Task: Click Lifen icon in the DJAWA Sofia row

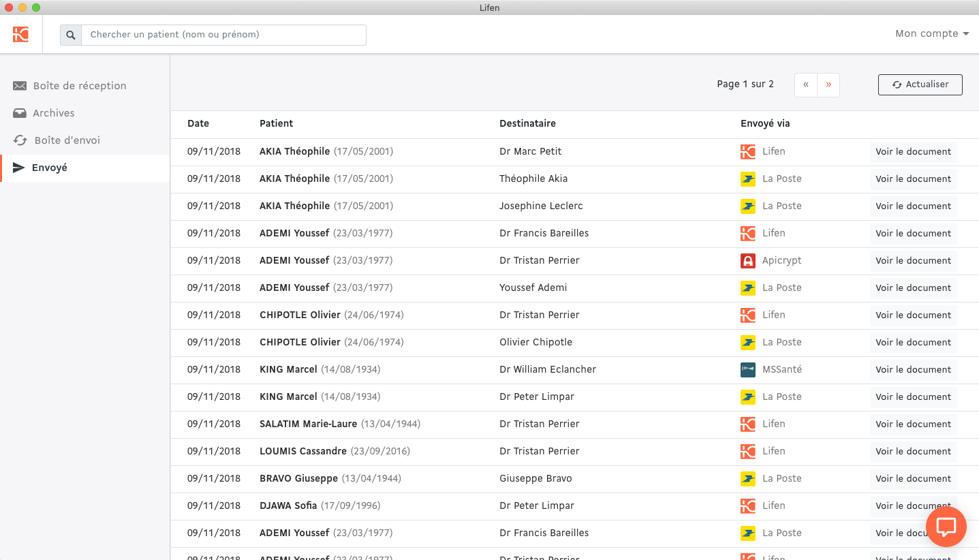Action: tap(748, 506)
